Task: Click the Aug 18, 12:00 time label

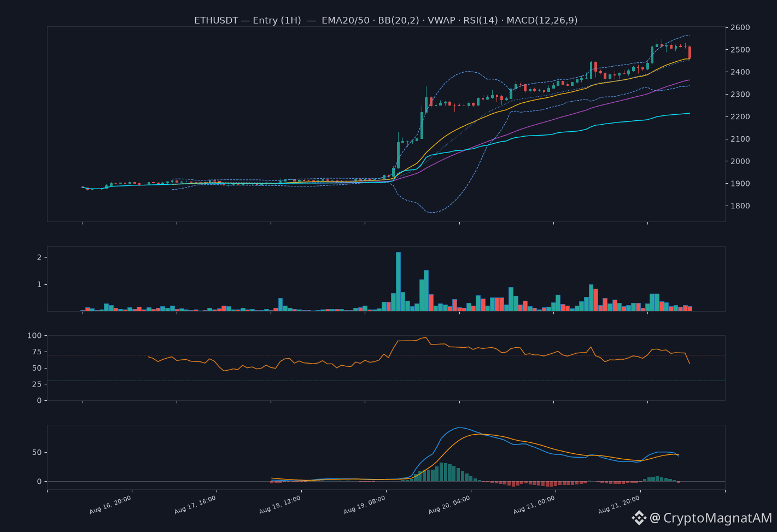Action: click(279, 505)
